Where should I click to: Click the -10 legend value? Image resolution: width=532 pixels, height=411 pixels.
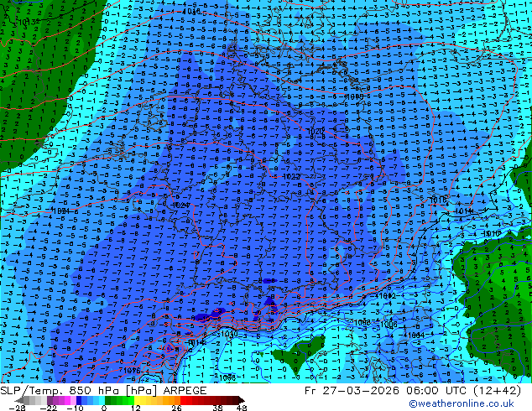point(75,408)
